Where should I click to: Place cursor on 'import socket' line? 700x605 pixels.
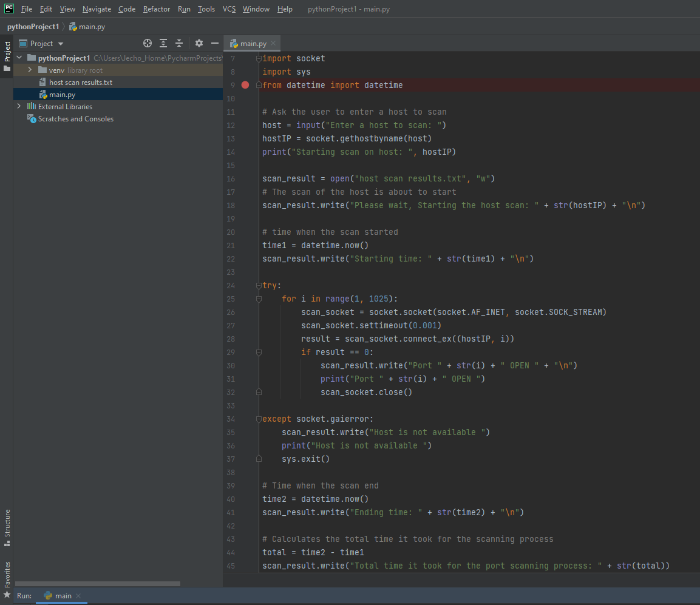pyautogui.click(x=294, y=58)
